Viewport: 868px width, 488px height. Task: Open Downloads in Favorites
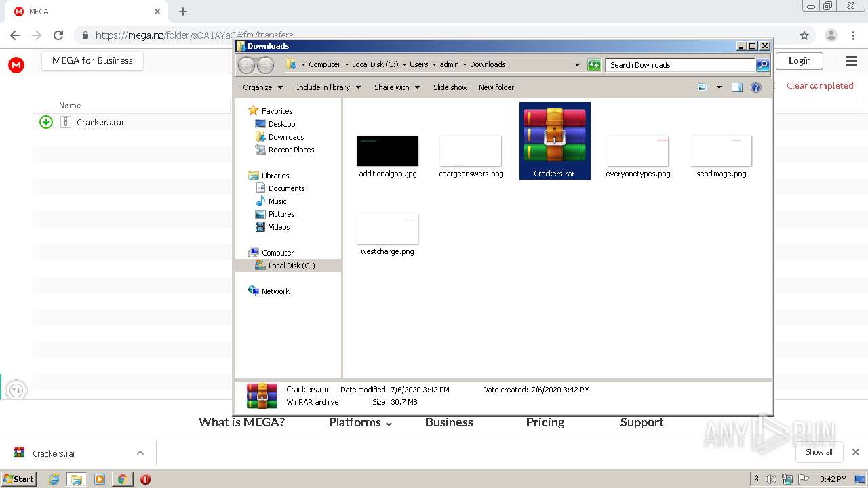pos(286,137)
